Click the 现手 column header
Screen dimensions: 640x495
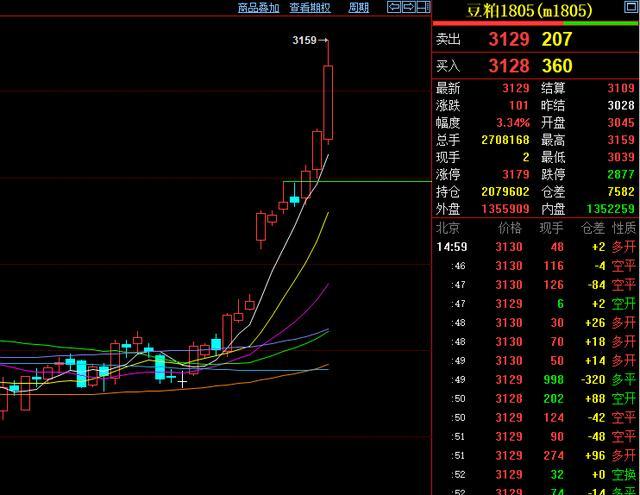[551, 228]
